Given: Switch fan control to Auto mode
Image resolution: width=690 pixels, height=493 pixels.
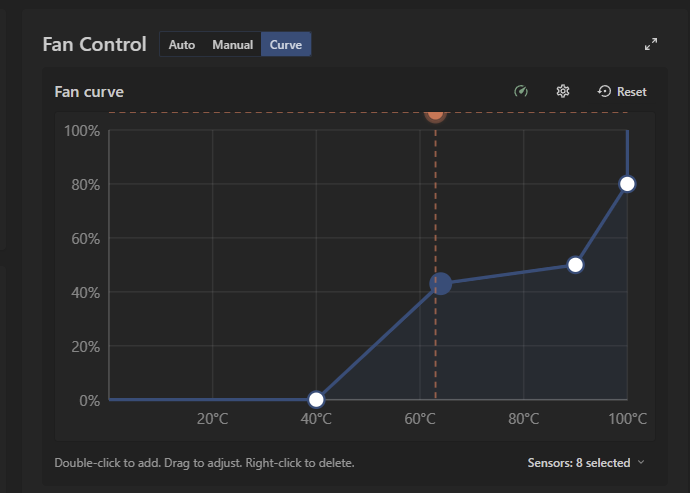Looking at the screenshot, I should tap(182, 44).
